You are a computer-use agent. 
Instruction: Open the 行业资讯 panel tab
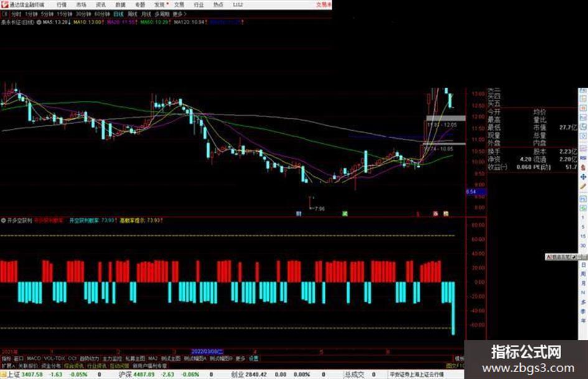coord(96,366)
